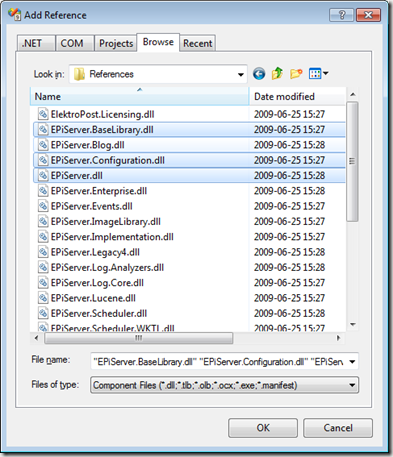Open the Views dropdown arrow

click(326, 73)
